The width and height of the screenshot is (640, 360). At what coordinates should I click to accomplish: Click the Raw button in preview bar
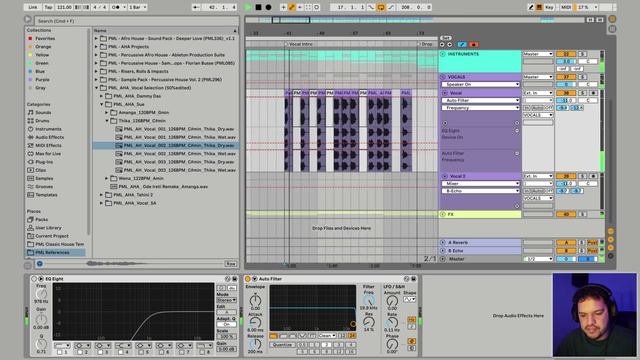click(x=231, y=264)
